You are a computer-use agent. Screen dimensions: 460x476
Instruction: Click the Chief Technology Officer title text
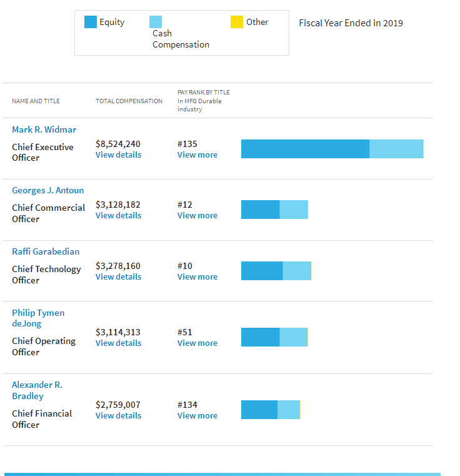click(46, 275)
